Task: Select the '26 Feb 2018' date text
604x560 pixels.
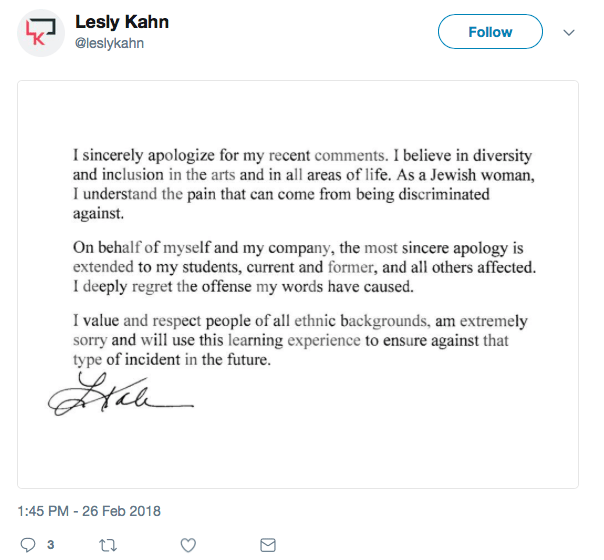Action: [x=121, y=511]
